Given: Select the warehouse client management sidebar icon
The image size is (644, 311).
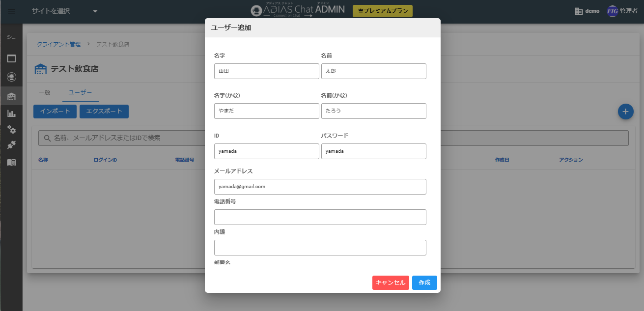Looking at the screenshot, I should point(11,96).
